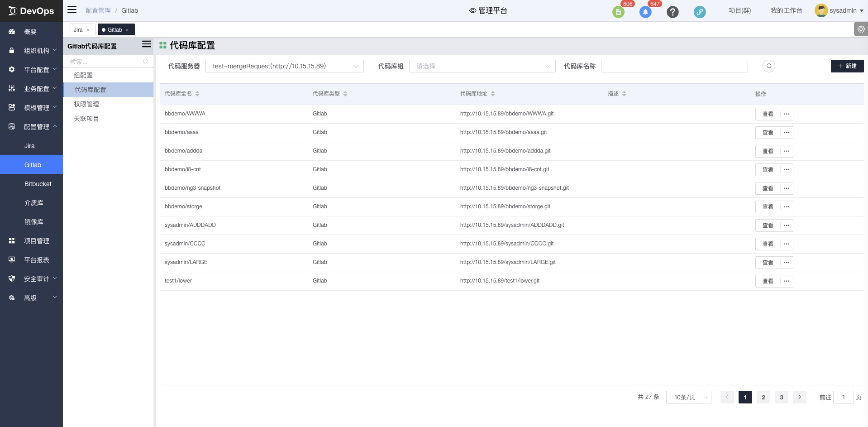Open 我的工作台 link
Screen dimensions: 868x427
click(787, 10)
